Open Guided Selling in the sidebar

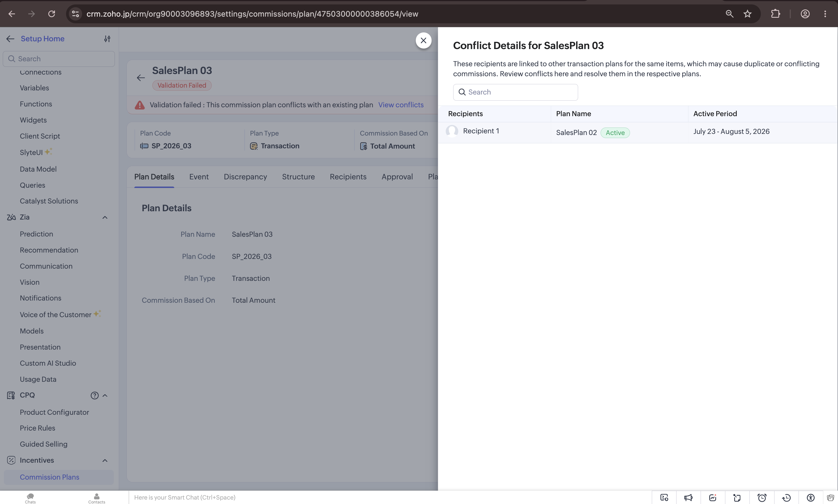click(x=44, y=444)
